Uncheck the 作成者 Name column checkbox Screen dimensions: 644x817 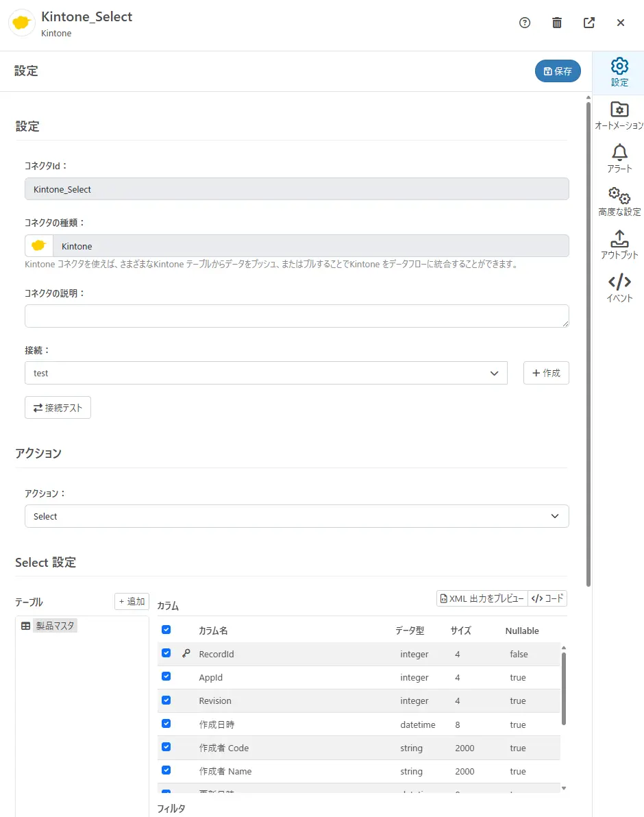(x=166, y=770)
